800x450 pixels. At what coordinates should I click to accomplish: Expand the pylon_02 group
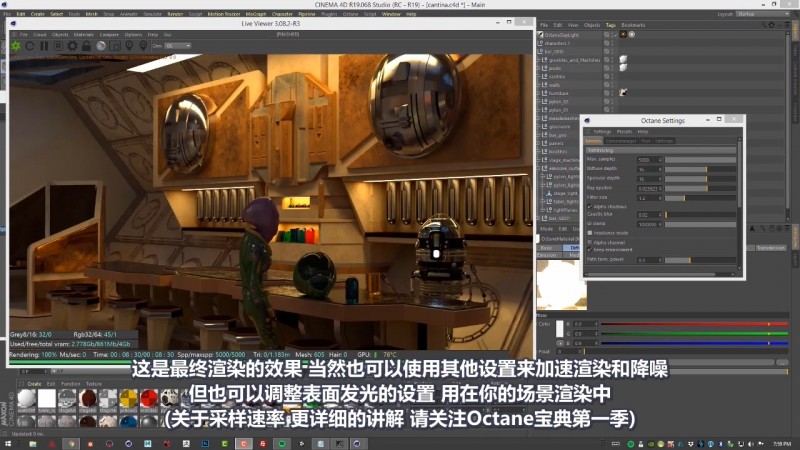pyautogui.click(x=538, y=102)
